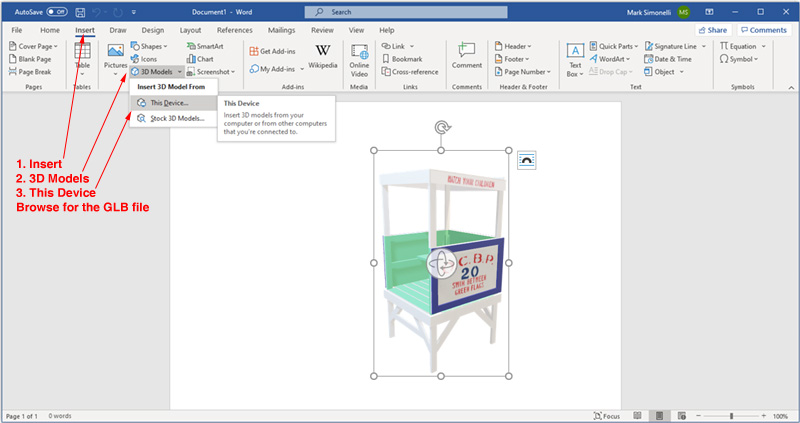Image resolution: width=800 pixels, height=423 pixels.
Task: Click the Share button
Action: [713, 30]
